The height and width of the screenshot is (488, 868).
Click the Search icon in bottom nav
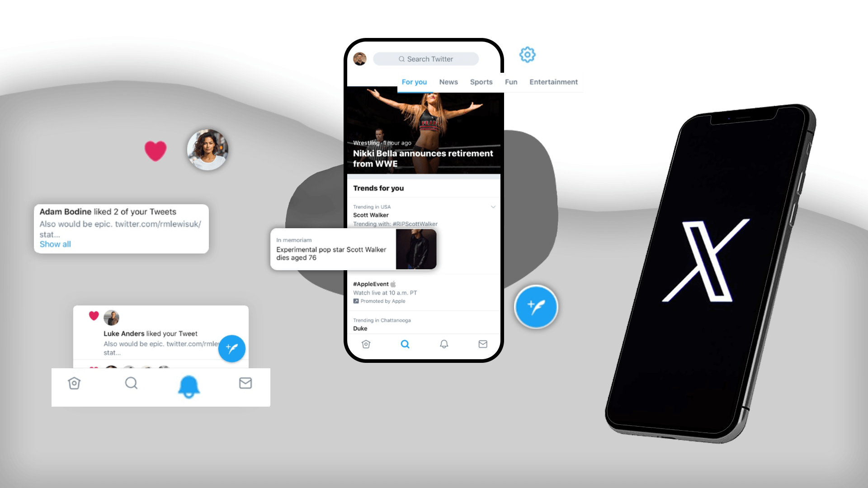(x=405, y=344)
